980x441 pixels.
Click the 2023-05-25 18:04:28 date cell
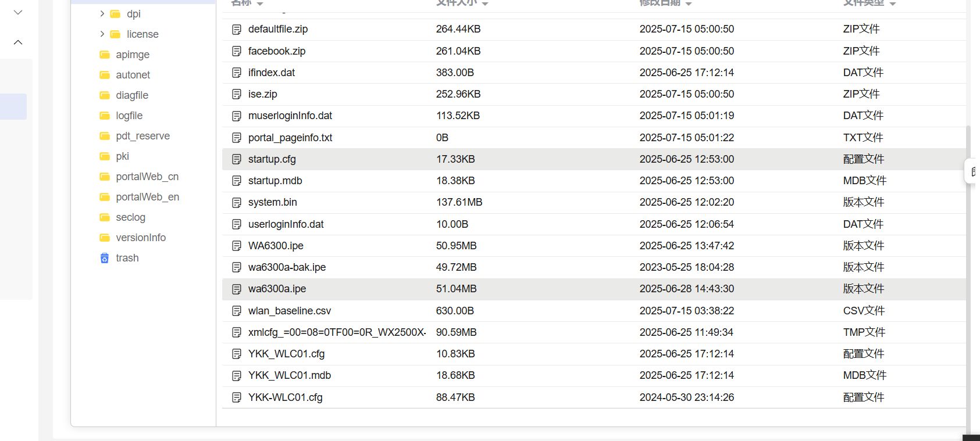pyautogui.click(x=687, y=267)
